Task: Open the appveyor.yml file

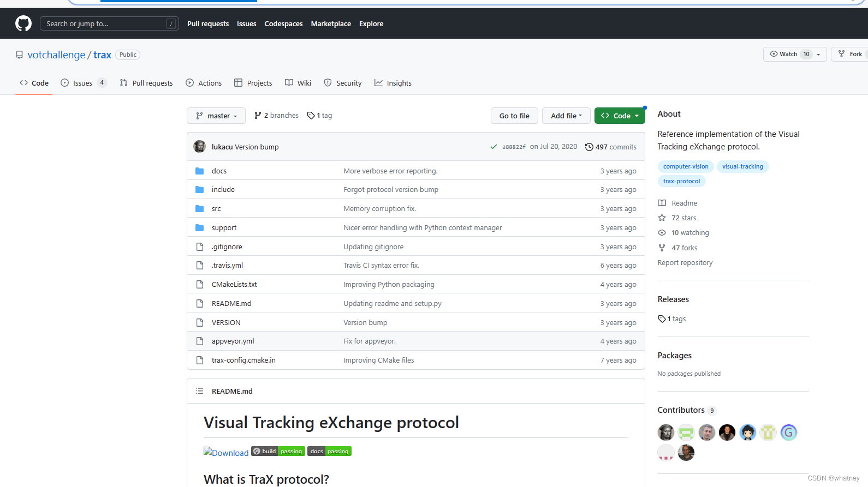Action: (233, 341)
